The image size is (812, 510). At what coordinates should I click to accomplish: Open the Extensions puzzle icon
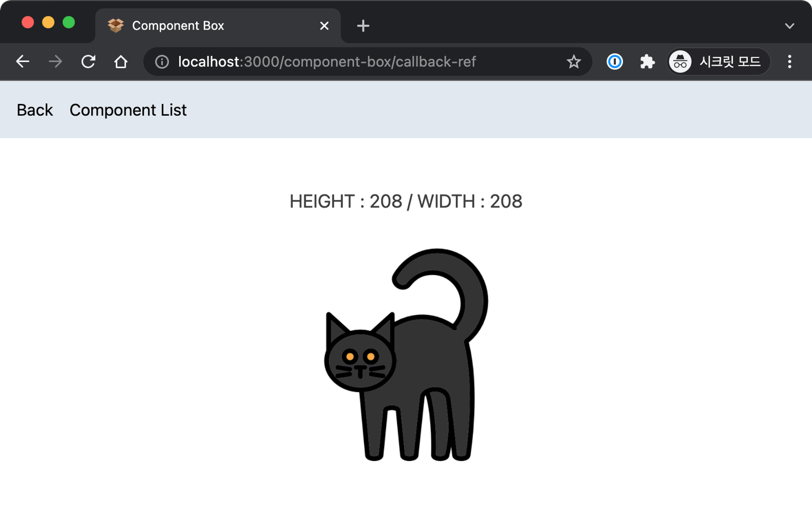[647, 62]
